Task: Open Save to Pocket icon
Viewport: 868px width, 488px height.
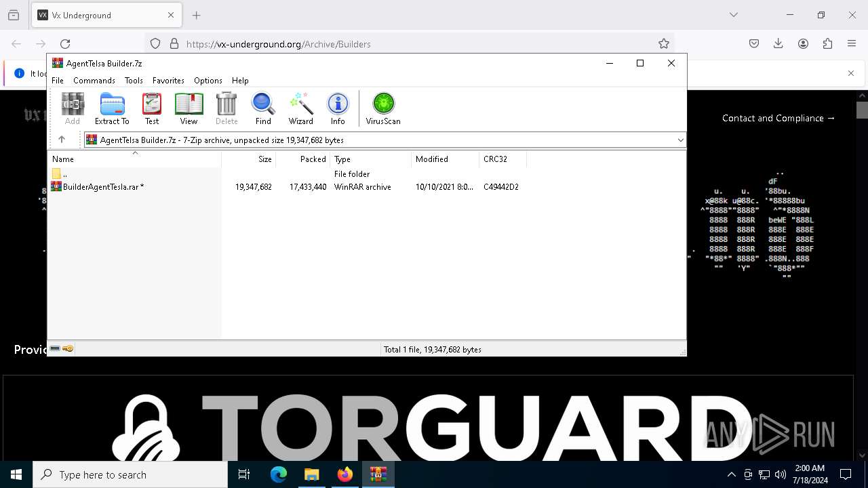Action: coord(754,43)
